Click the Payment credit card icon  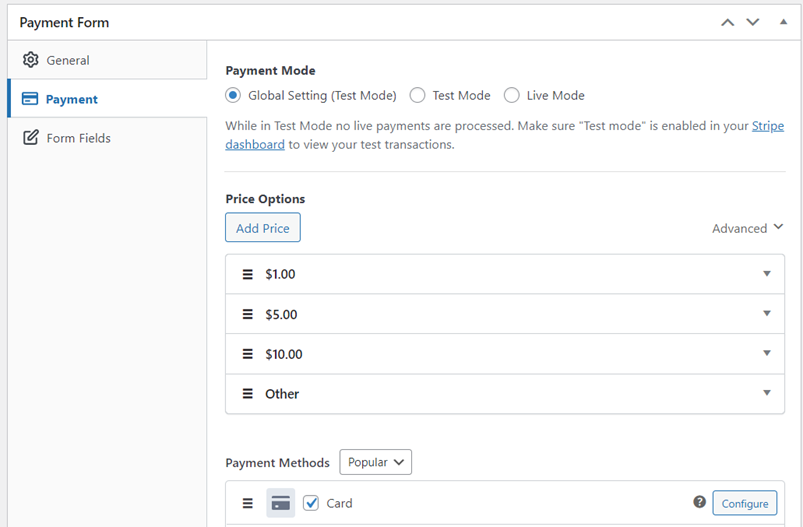pos(30,98)
